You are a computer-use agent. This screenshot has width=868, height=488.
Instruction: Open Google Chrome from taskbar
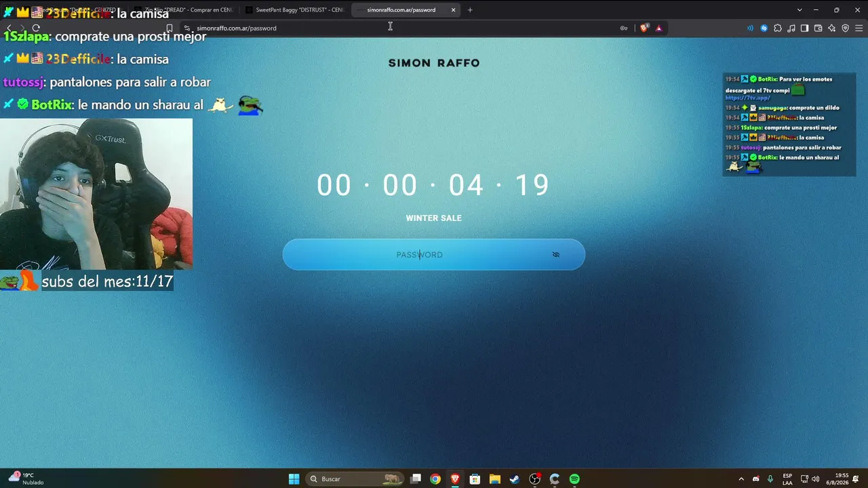click(x=435, y=479)
